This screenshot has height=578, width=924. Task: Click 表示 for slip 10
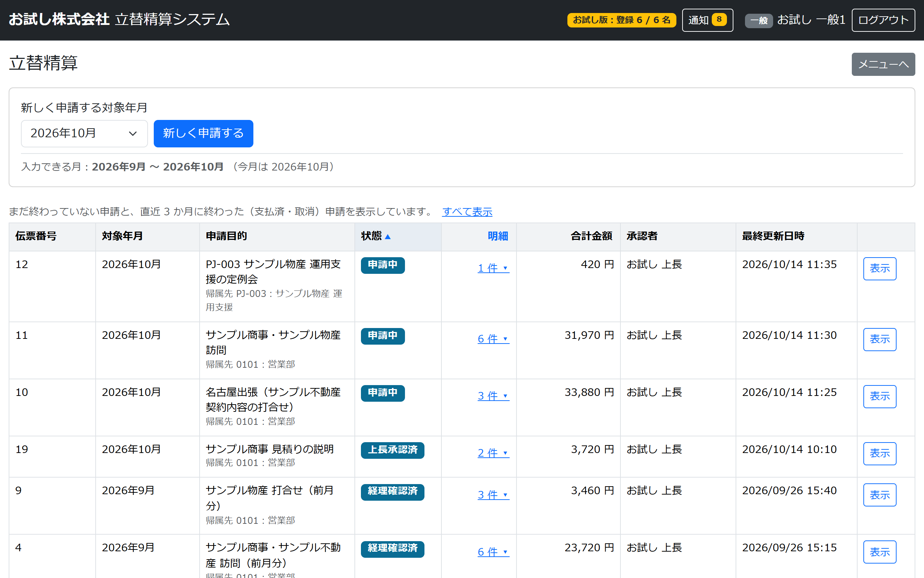click(x=879, y=396)
